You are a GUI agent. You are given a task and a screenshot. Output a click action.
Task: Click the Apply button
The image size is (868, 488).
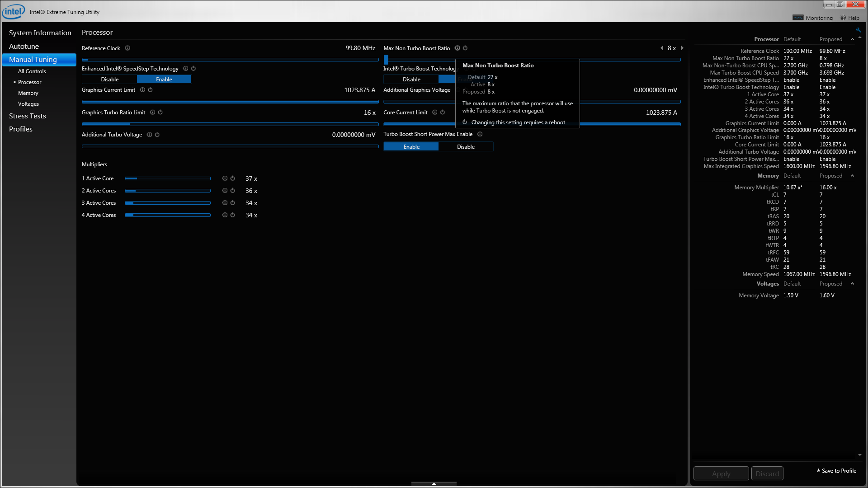[721, 474]
